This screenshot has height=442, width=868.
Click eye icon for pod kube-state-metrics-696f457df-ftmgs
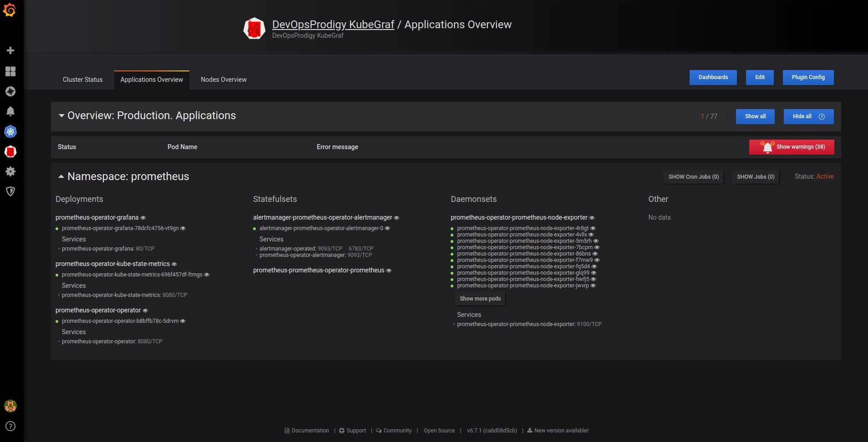click(207, 275)
